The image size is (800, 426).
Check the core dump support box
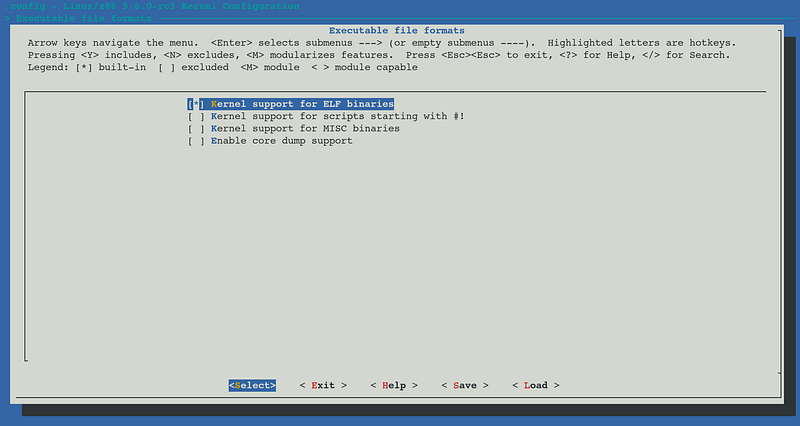pos(196,141)
